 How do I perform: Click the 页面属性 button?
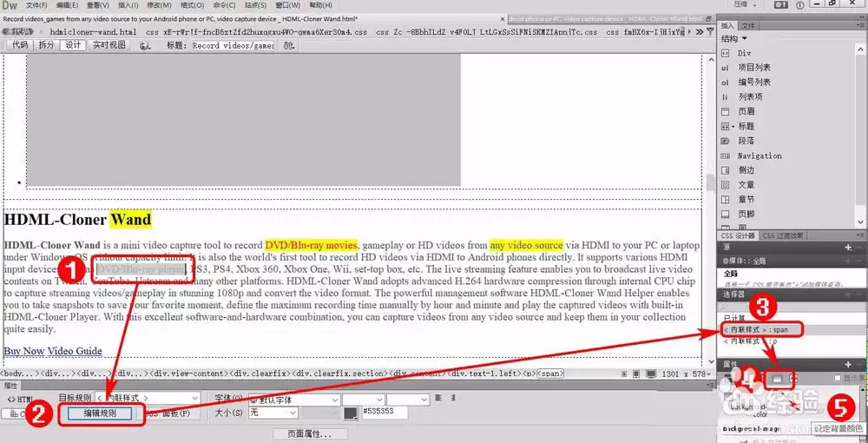tap(310, 433)
